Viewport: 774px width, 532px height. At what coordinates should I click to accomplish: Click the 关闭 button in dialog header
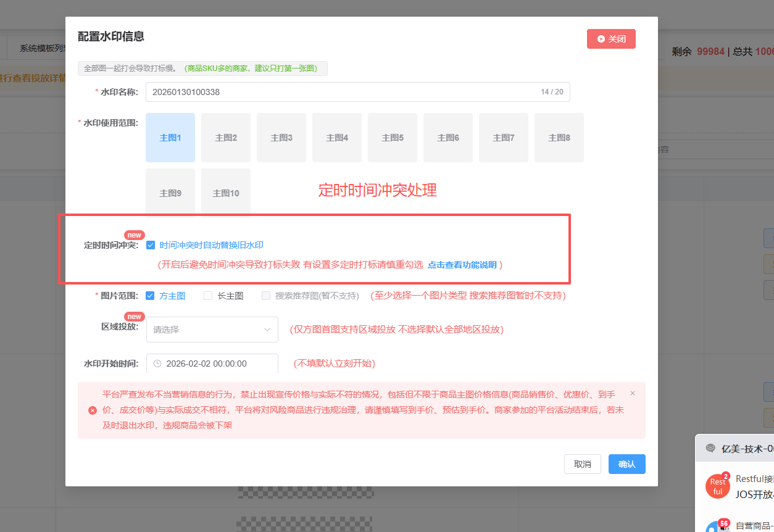pos(611,39)
